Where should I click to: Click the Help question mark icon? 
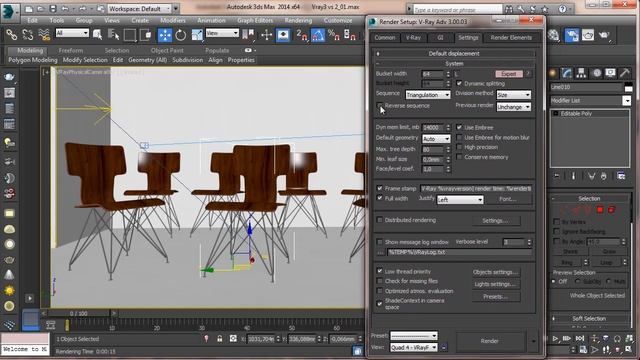[x=562, y=9]
